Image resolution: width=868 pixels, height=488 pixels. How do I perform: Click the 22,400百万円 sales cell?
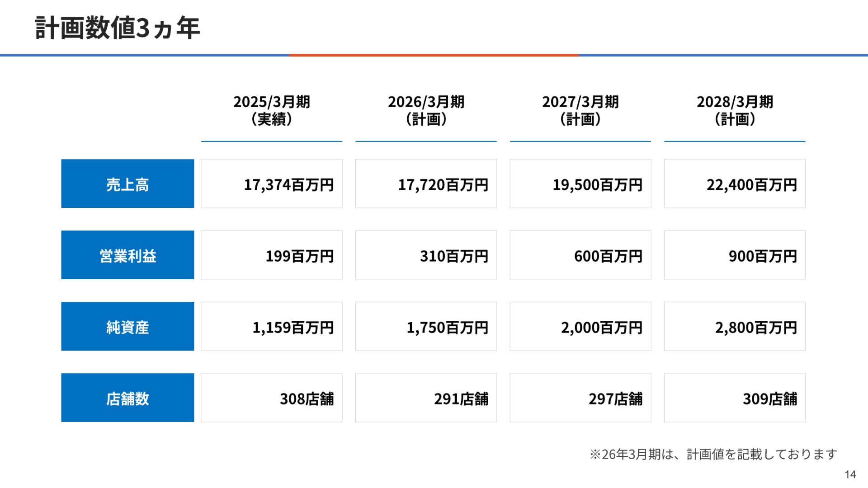tap(735, 183)
